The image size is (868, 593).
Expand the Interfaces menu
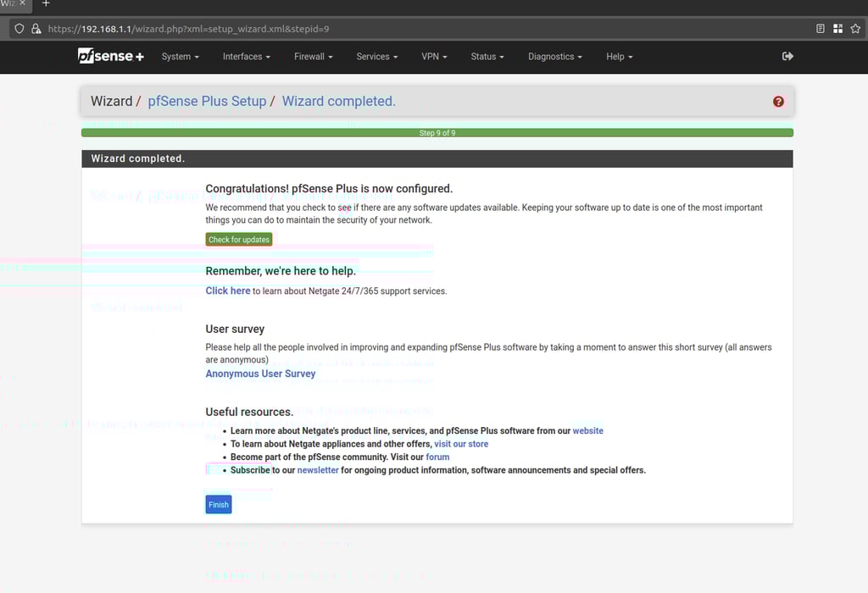247,57
